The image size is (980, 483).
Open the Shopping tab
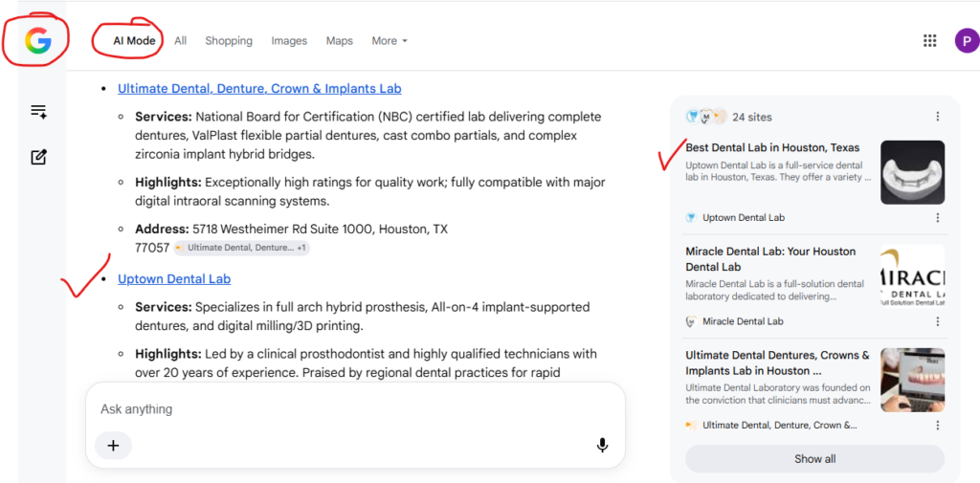(x=229, y=40)
